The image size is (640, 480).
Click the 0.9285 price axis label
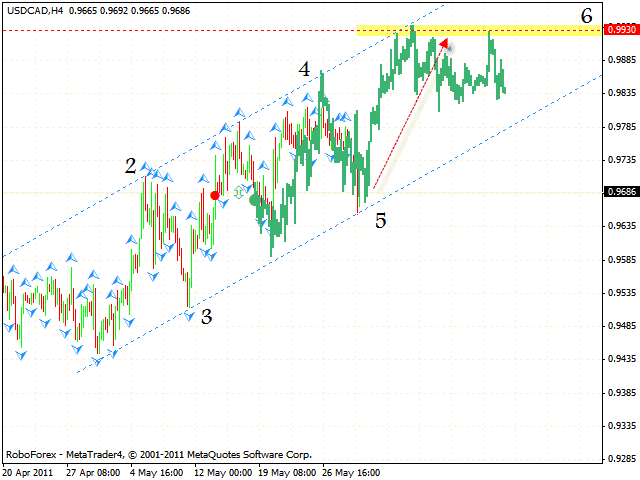coord(620,458)
